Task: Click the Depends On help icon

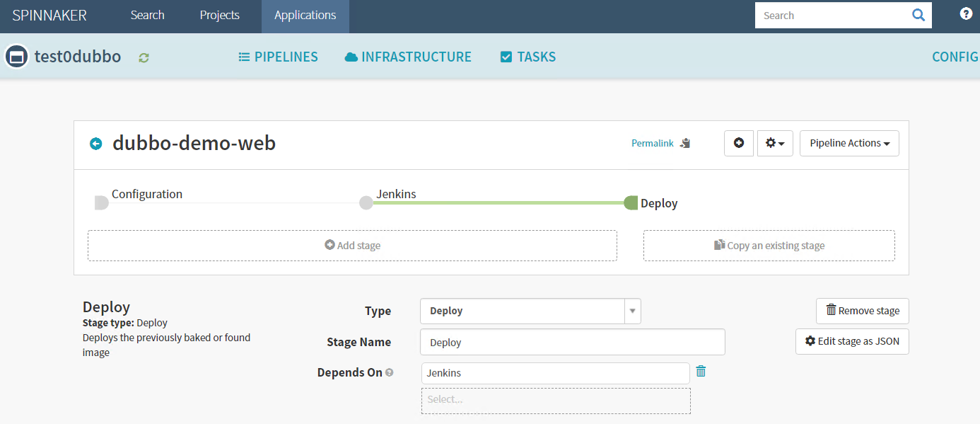Action: [x=390, y=373]
